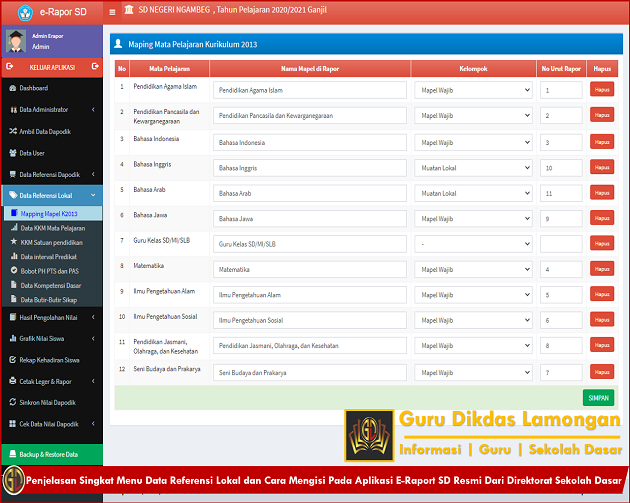Viewport: 630px width, 503px height.
Task: Click Nama Mapel field for Matematika
Action: click(310, 269)
